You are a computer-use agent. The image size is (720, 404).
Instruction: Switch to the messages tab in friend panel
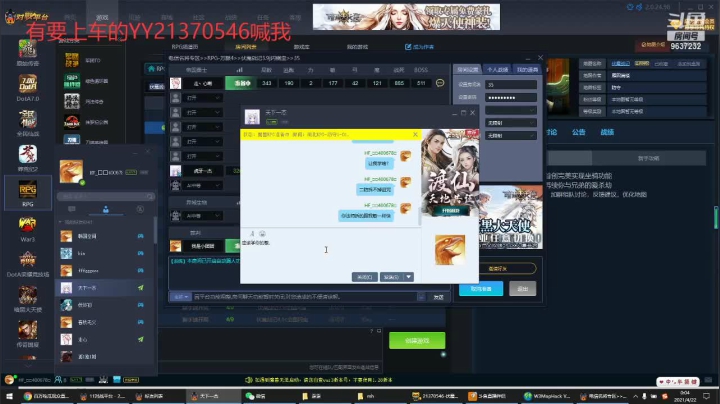(72, 209)
